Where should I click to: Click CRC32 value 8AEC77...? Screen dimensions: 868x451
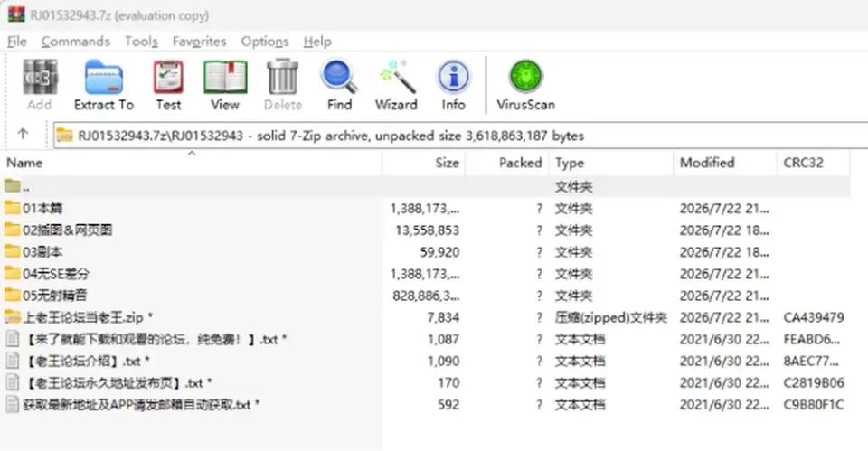[x=811, y=361]
